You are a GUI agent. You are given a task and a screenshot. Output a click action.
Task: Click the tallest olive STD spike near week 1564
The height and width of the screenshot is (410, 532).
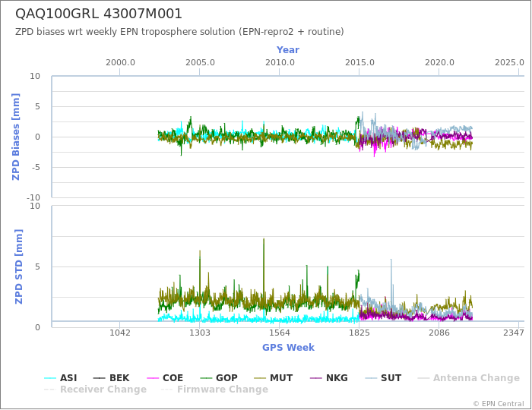tap(264, 240)
